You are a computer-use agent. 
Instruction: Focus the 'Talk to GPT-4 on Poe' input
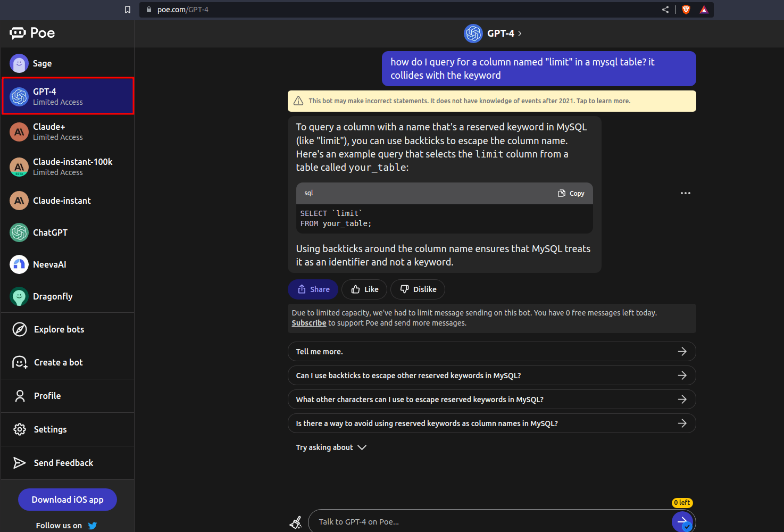click(489, 522)
